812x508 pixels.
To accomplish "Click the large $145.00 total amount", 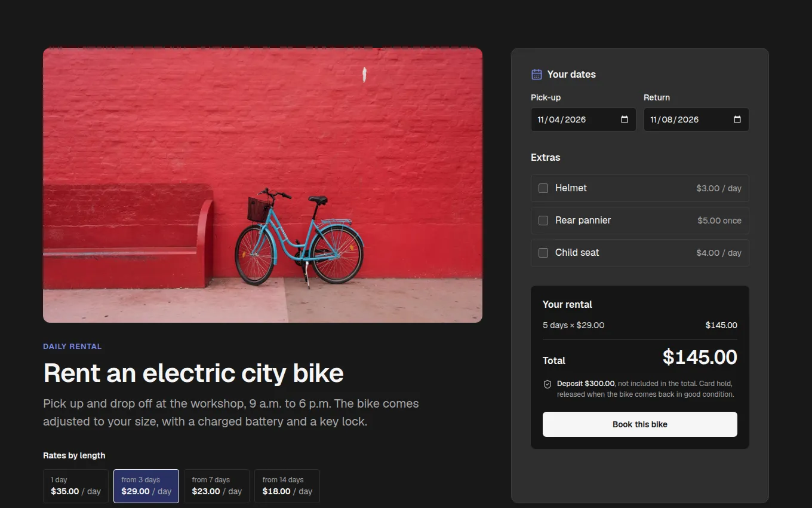I will pyautogui.click(x=700, y=357).
